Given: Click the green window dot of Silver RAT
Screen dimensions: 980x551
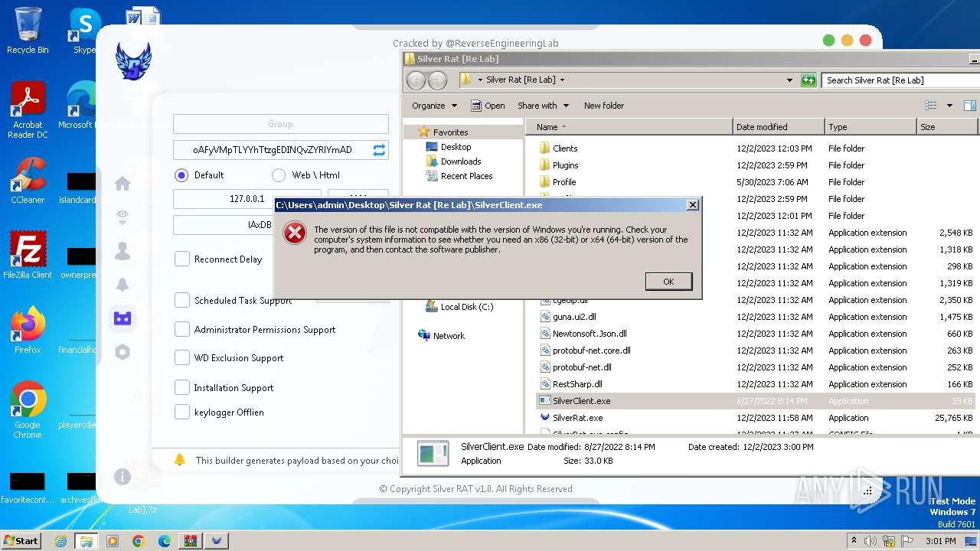Looking at the screenshot, I should tap(828, 41).
